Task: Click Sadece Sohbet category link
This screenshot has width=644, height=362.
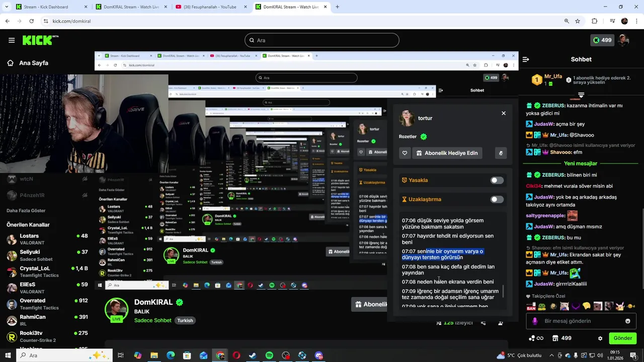Action: (153, 320)
